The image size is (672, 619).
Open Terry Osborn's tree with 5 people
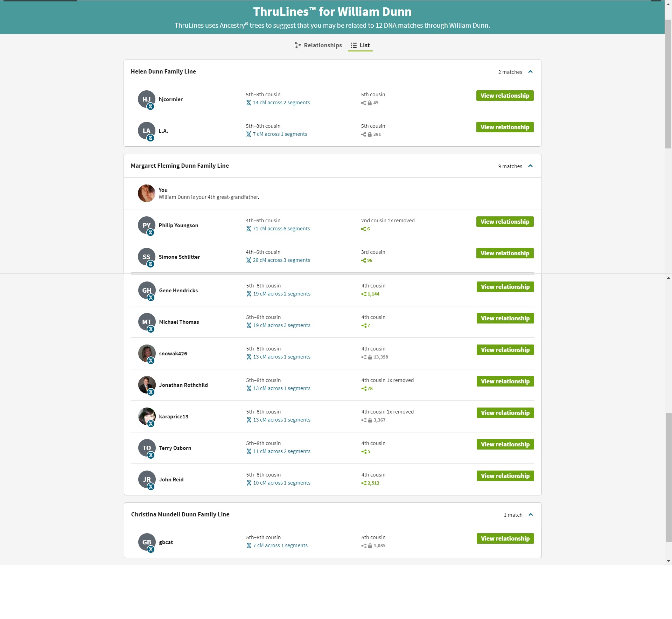click(366, 452)
